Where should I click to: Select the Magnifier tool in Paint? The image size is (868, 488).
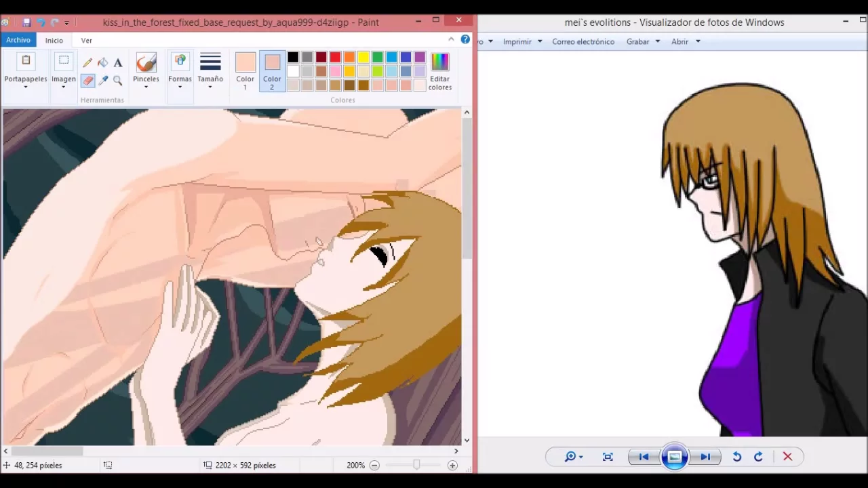(117, 81)
